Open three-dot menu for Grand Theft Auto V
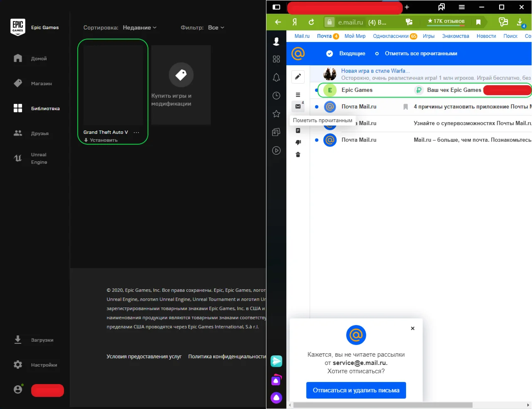This screenshot has height=409, width=532. click(136, 133)
